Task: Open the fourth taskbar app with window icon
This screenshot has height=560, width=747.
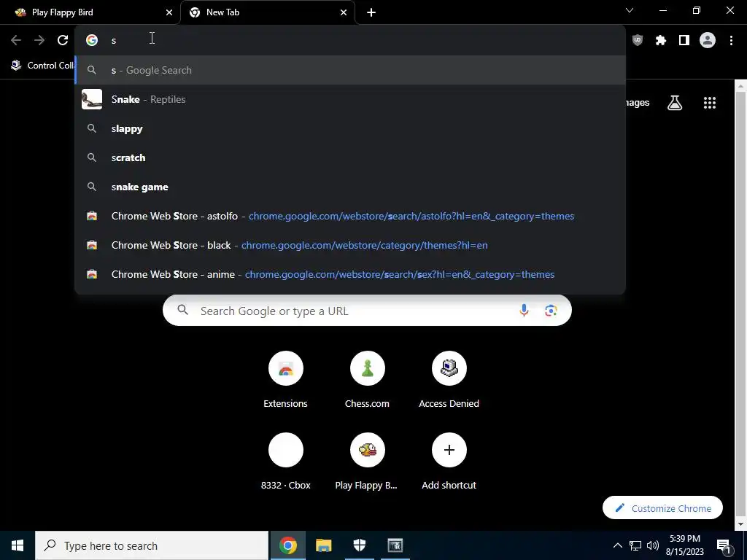Action: point(395,545)
